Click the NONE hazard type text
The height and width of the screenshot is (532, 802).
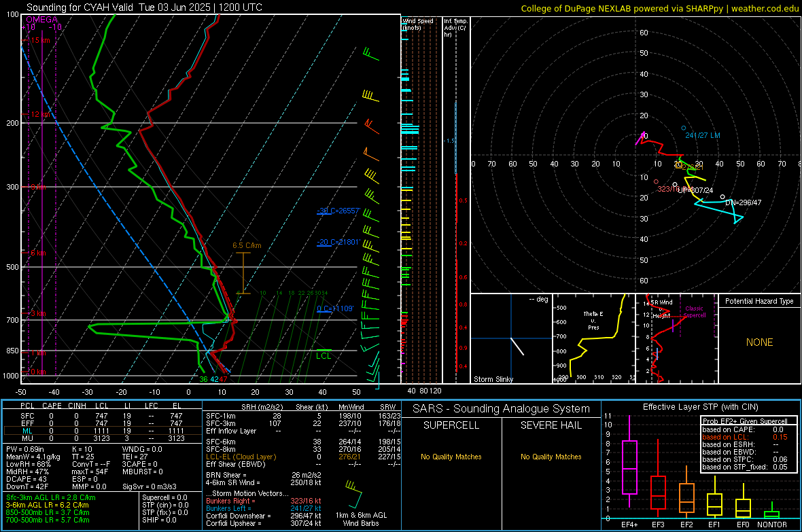click(x=759, y=342)
